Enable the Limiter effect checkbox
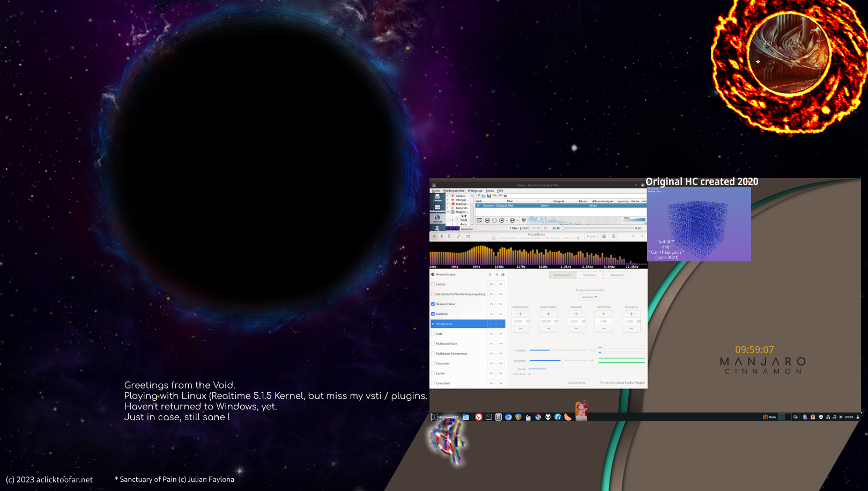868x491 pixels. (x=433, y=284)
